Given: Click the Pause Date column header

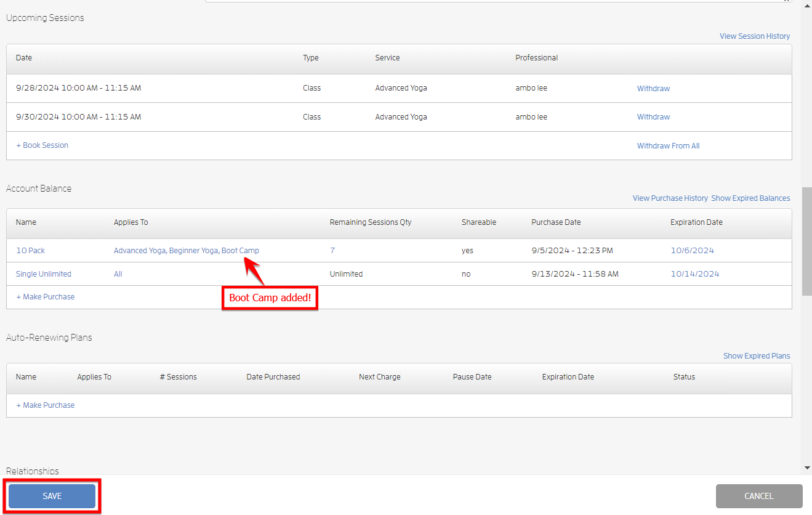Looking at the screenshot, I should [472, 377].
